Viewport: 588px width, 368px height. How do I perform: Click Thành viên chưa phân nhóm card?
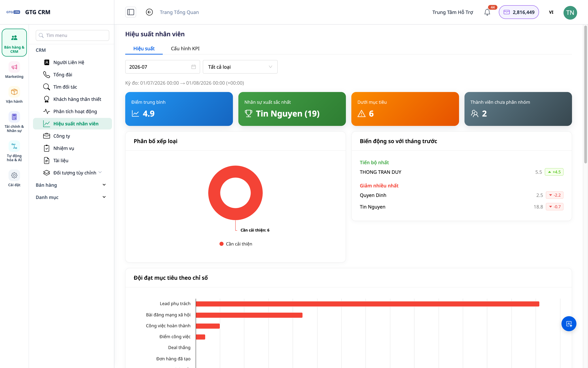pos(518,109)
